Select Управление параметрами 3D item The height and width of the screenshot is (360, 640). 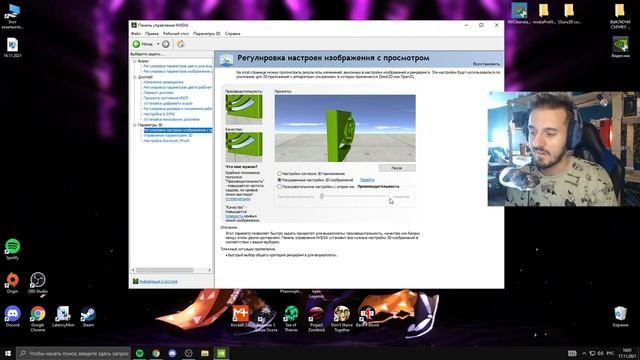click(168, 135)
